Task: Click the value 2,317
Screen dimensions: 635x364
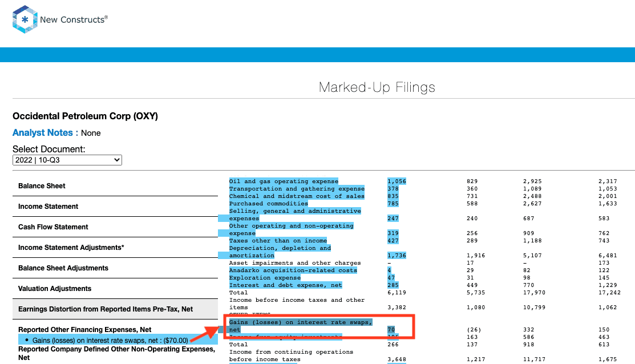Action: (608, 181)
